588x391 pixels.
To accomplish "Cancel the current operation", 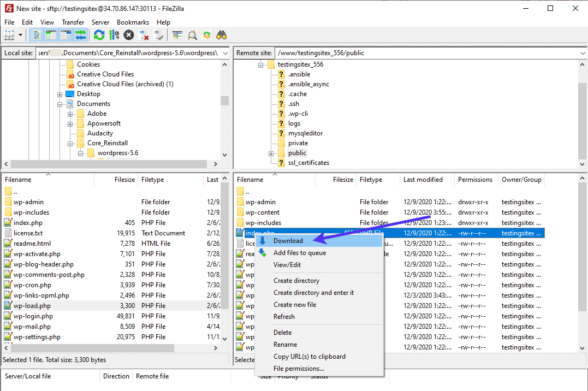I will click(128, 34).
